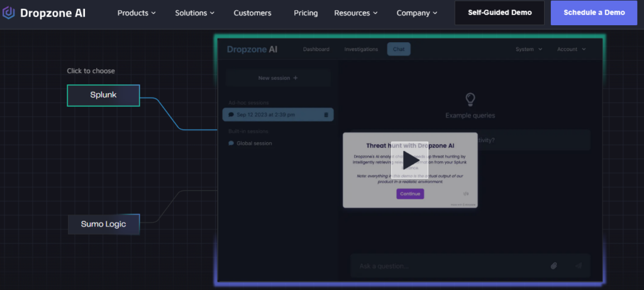Choose the Splunk integration option
Image resolution: width=644 pixels, height=290 pixels.
104,95
